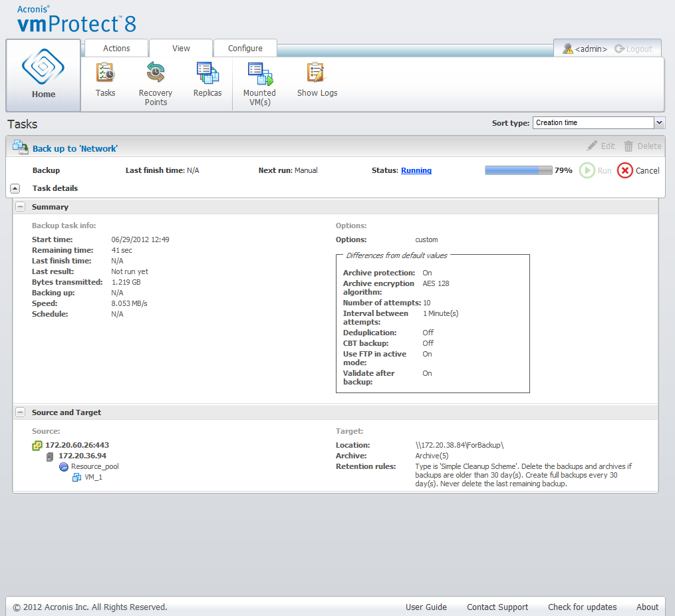This screenshot has height=616, width=675.
Task: Click speed value 8.053 MB/s
Action: coord(129,303)
